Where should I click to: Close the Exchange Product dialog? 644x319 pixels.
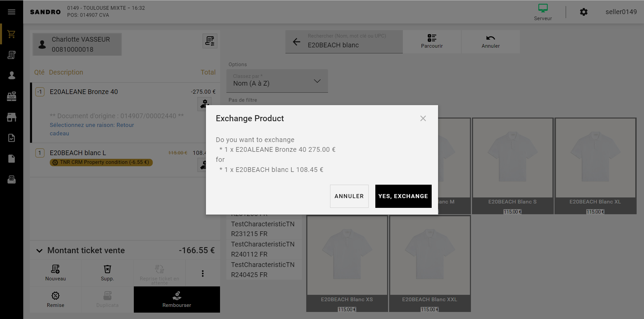(423, 119)
